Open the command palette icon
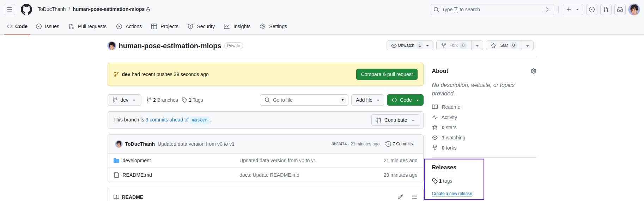The height and width of the screenshot is (201, 644). click(548, 10)
